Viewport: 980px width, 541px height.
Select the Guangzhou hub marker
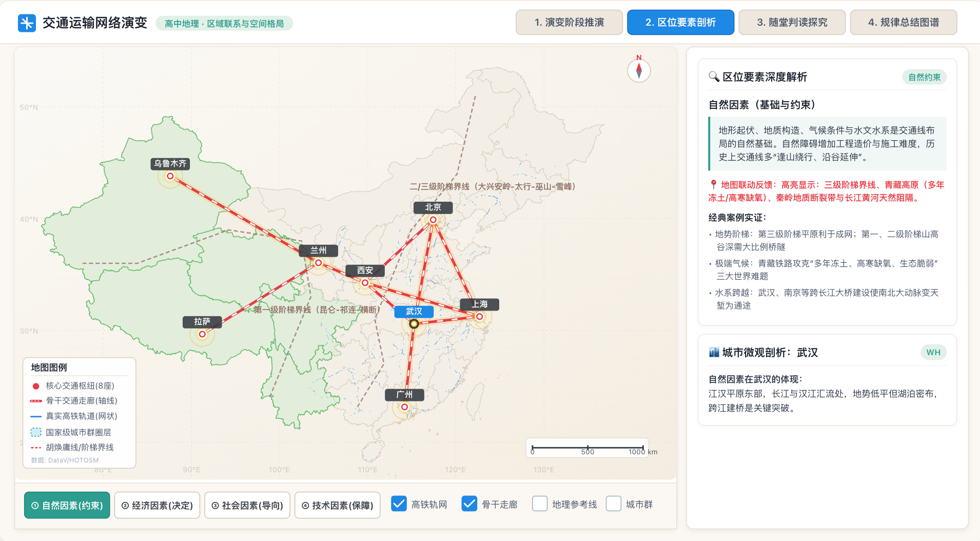coord(404,407)
